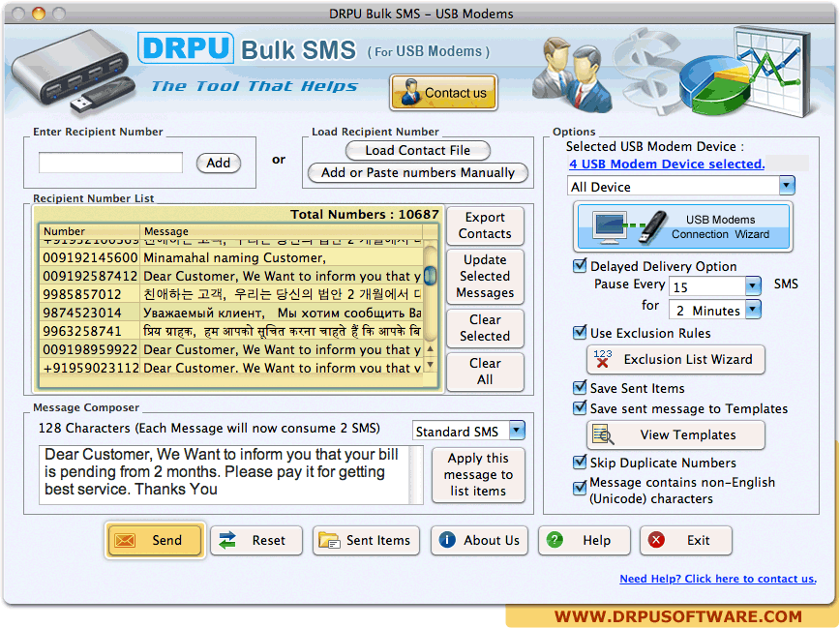Select row with number 009192587412
The image size is (840, 628).
pos(232,276)
